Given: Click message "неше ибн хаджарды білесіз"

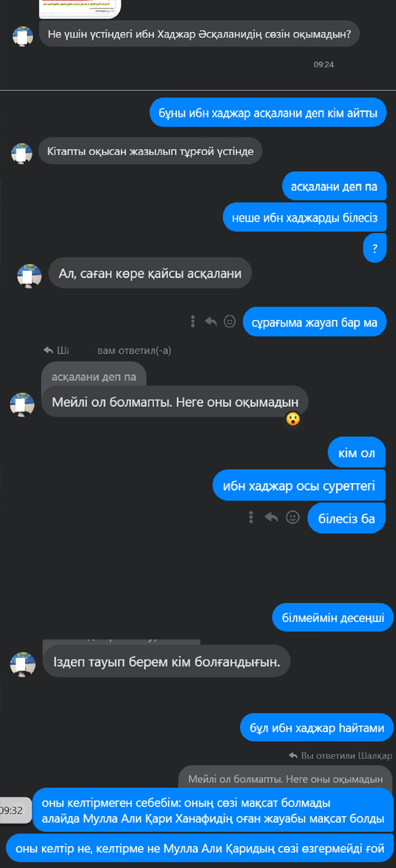Looking at the screenshot, I should pos(305,217).
